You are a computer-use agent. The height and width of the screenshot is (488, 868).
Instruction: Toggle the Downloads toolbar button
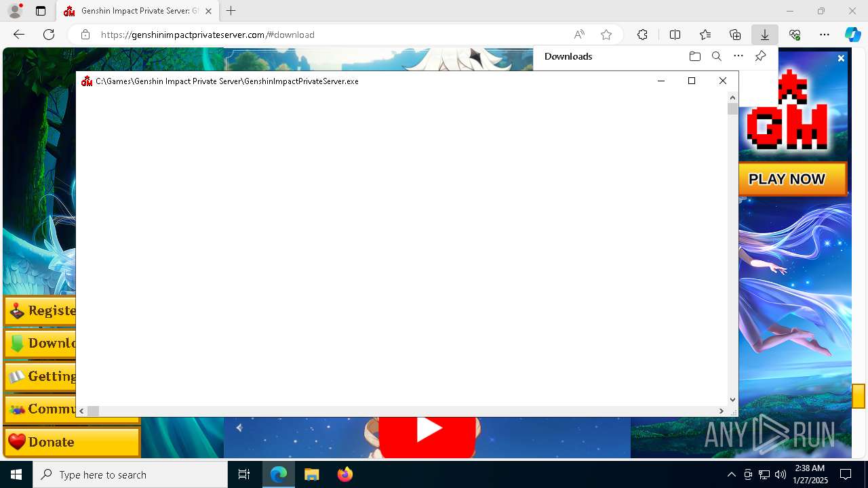point(764,35)
